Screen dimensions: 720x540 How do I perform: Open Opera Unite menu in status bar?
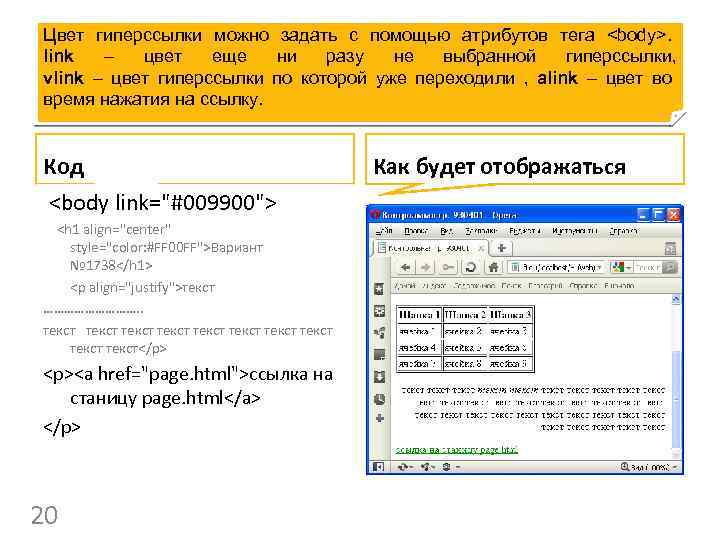coord(428,467)
